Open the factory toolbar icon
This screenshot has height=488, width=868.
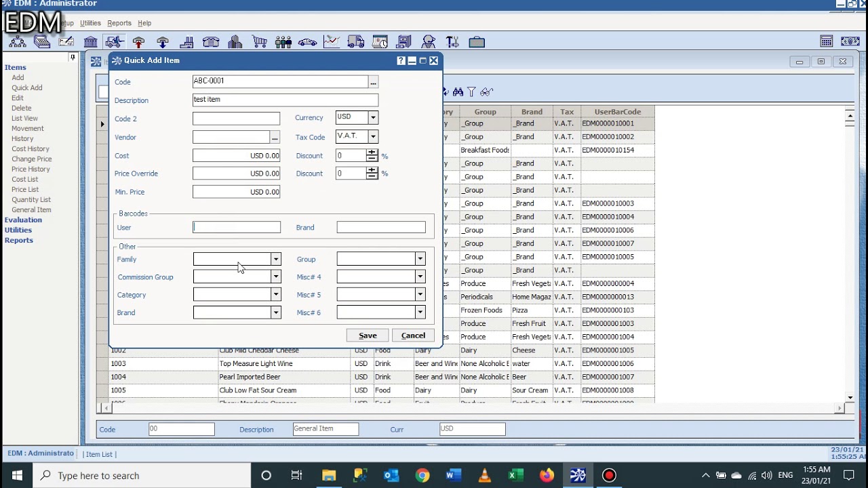[x=186, y=42]
